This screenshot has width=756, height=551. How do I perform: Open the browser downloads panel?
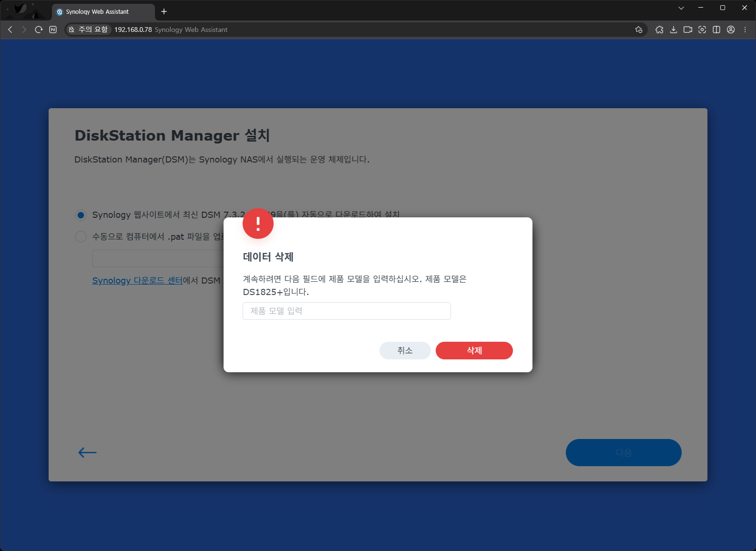674,30
